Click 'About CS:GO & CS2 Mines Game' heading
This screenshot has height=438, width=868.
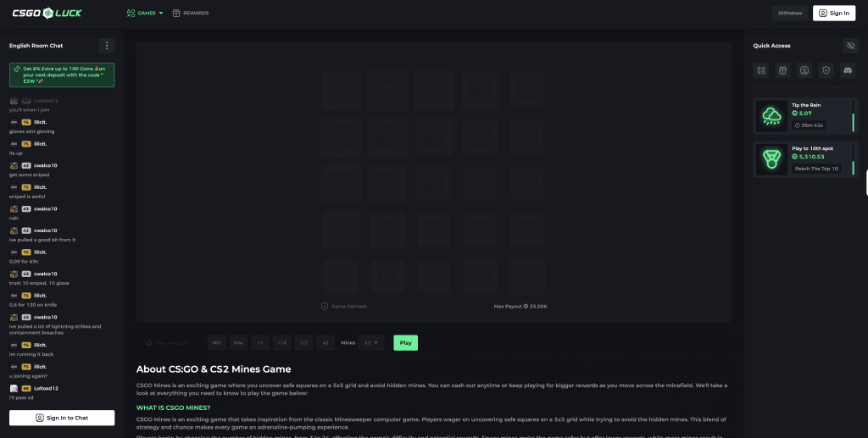click(x=214, y=369)
